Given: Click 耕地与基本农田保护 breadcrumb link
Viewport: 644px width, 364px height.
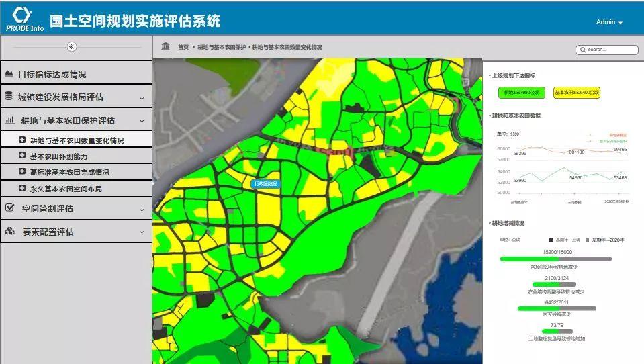Looking at the screenshot, I should click(222, 47).
